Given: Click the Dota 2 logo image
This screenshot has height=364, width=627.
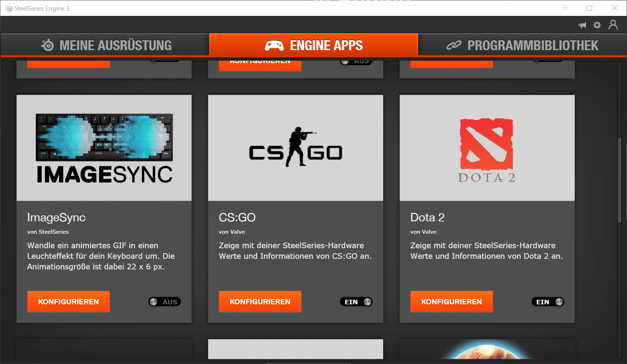Looking at the screenshot, I should 487,148.
